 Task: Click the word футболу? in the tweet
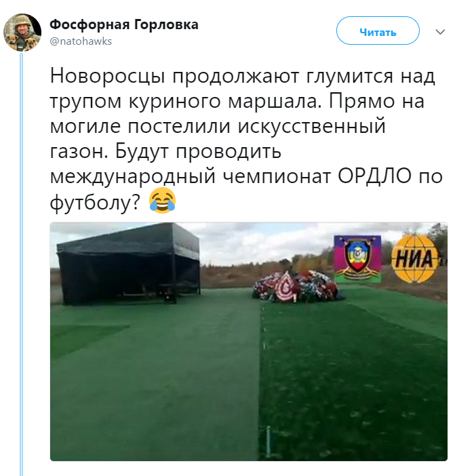click(x=96, y=202)
